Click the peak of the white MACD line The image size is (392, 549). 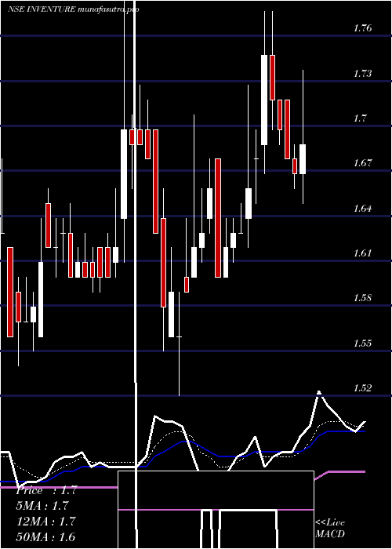click(x=319, y=392)
